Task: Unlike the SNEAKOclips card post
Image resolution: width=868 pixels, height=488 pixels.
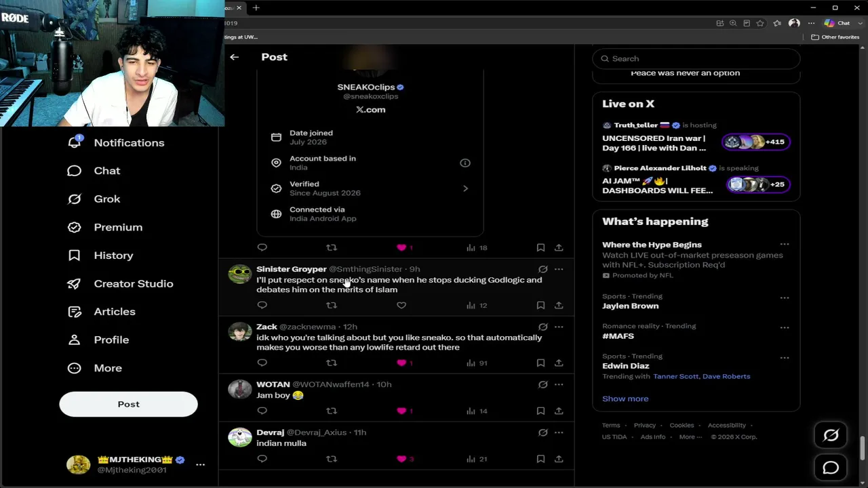Action: [x=401, y=247]
